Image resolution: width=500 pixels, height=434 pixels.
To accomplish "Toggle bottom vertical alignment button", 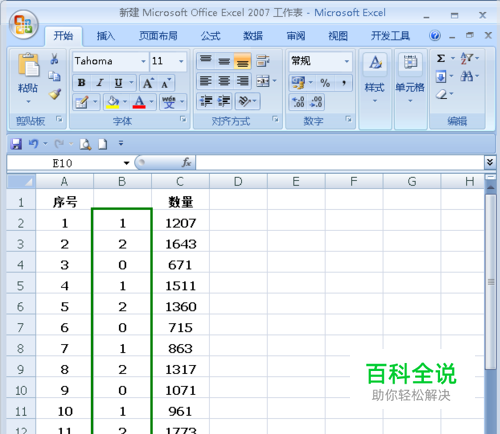I will click(243, 61).
